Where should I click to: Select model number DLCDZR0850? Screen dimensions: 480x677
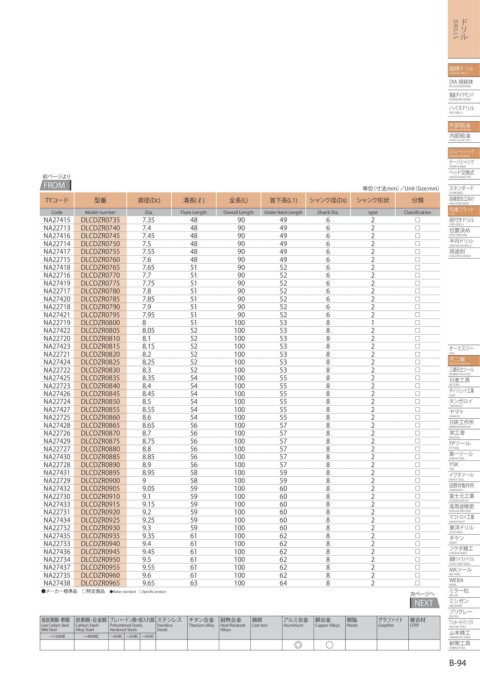pos(101,402)
